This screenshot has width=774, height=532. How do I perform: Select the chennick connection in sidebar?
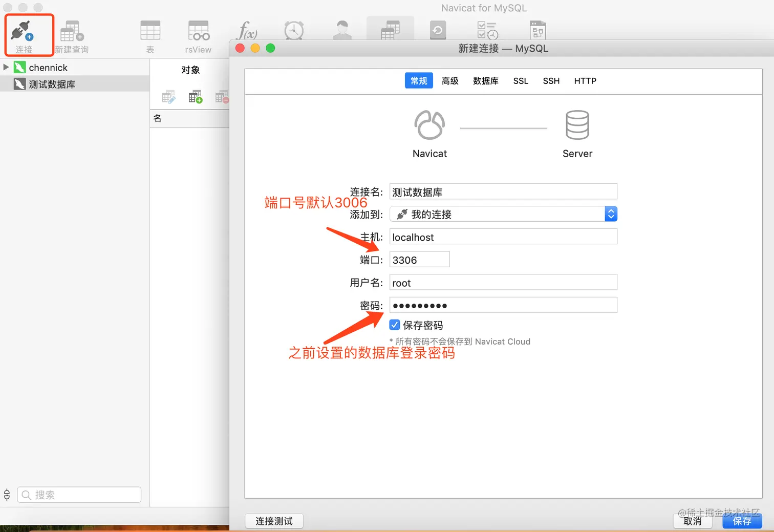48,68
